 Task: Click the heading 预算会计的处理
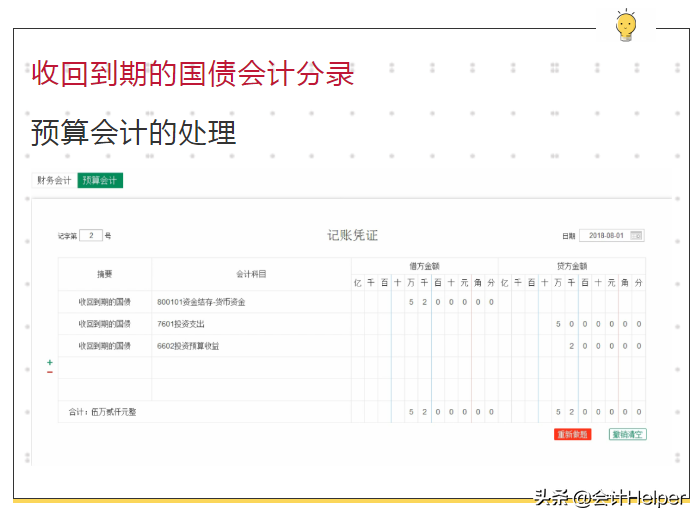pyautogui.click(x=133, y=133)
